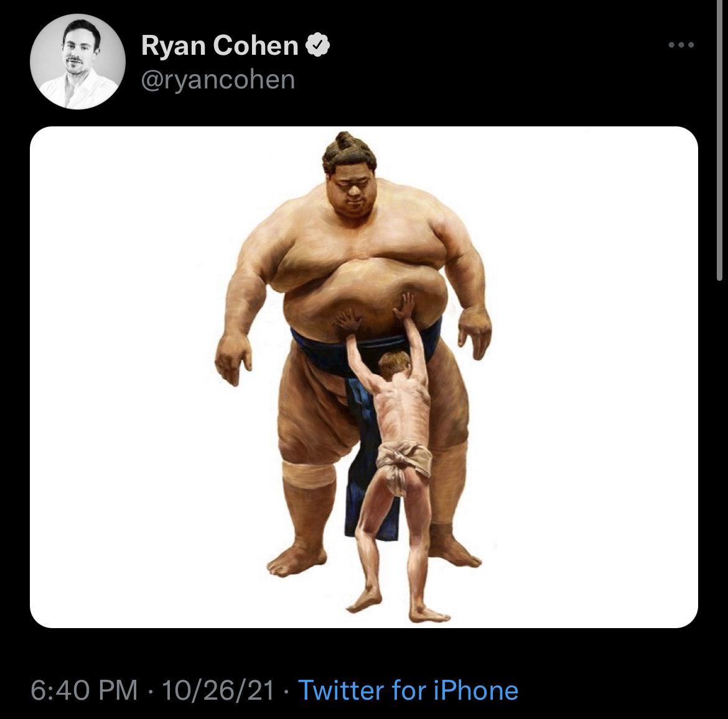
Task: Open the sumo wrestler tweet image
Action: point(363,377)
